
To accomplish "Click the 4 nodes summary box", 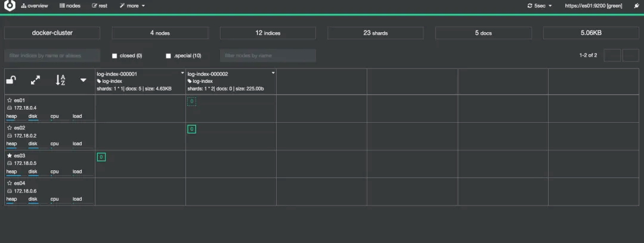I will (x=160, y=33).
